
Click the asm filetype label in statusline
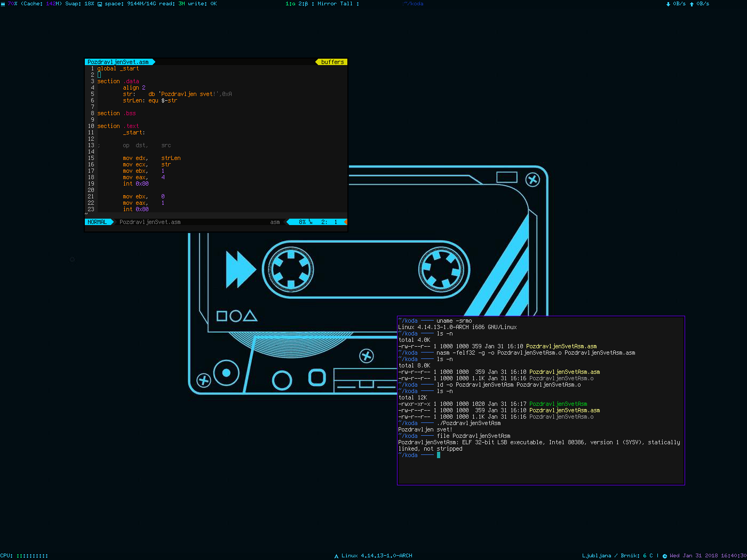click(x=275, y=222)
